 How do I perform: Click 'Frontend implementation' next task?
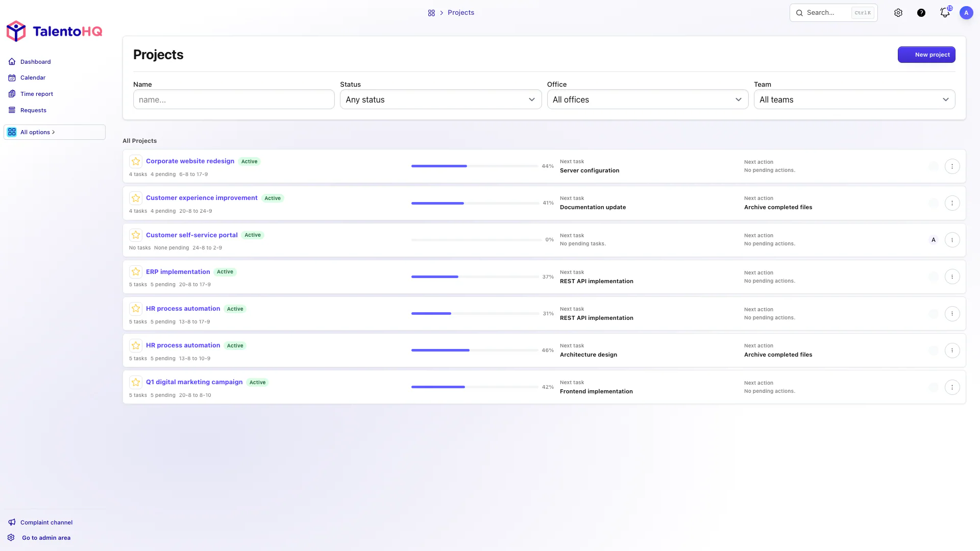click(x=596, y=391)
